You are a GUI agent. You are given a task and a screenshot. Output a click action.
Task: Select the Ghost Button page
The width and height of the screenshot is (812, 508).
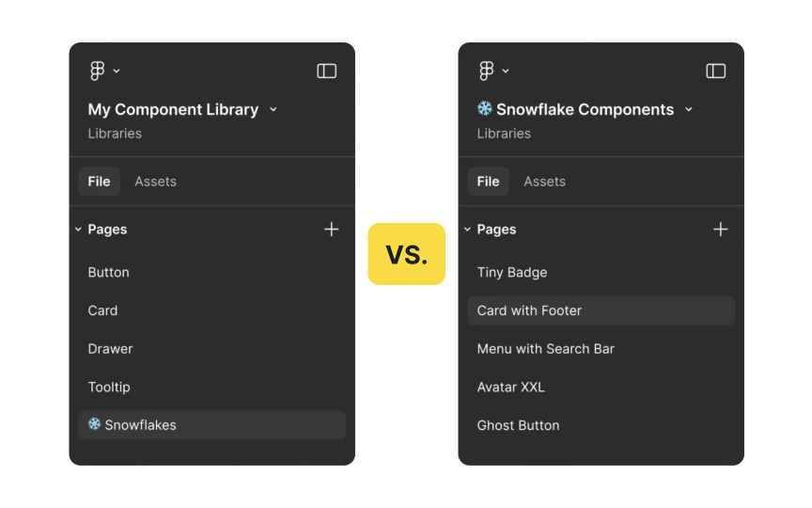click(518, 425)
